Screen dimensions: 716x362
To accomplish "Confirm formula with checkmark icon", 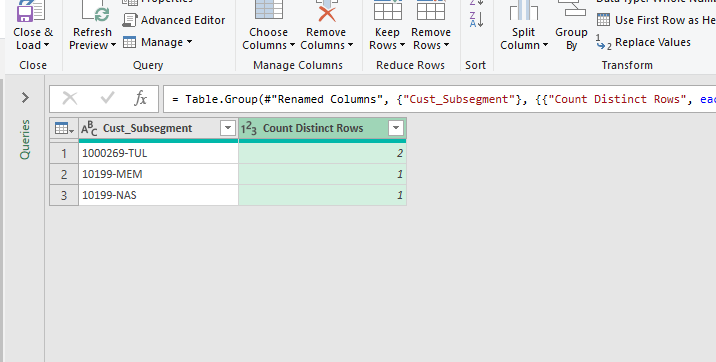I will tap(107, 98).
